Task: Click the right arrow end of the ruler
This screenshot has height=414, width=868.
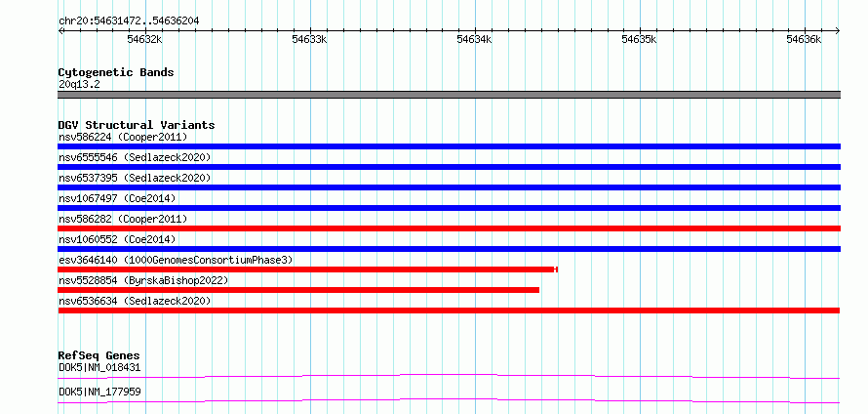Action: coord(837,30)
